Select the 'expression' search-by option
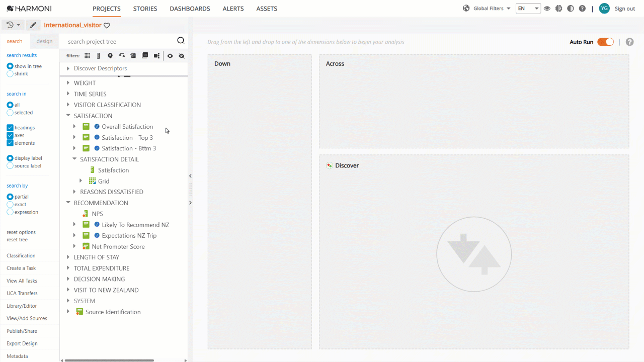This screenshot has width=644, height=362. click(x=10, y=212)
